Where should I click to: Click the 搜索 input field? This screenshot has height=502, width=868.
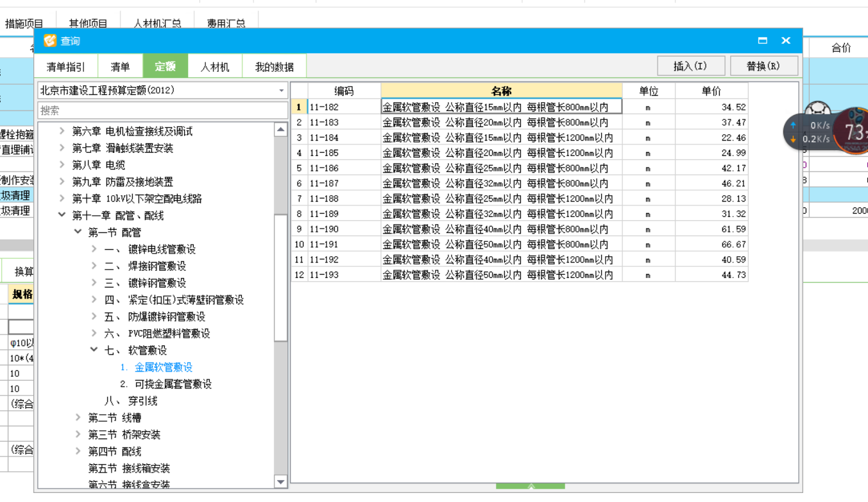pyautogui.click(x=162, y=110)
